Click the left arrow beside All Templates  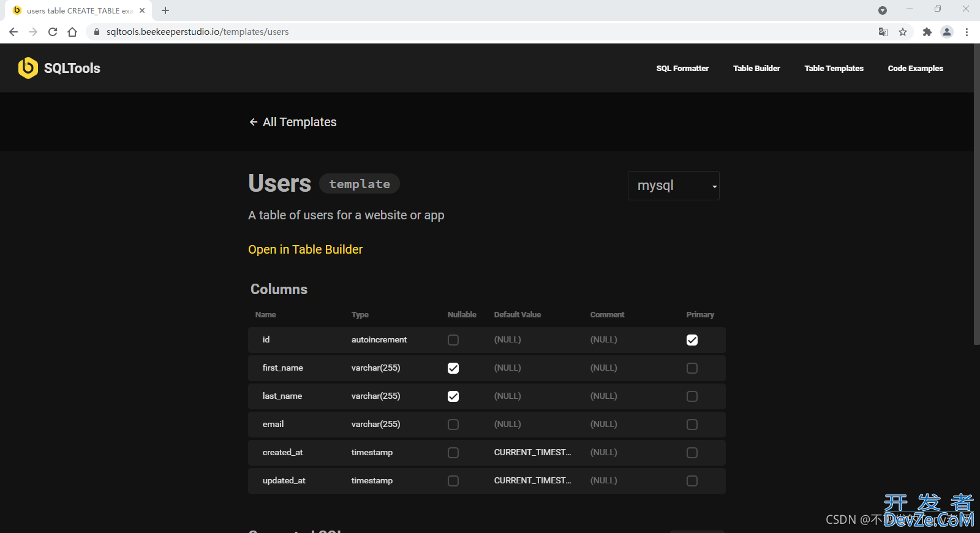click(253, 122)
